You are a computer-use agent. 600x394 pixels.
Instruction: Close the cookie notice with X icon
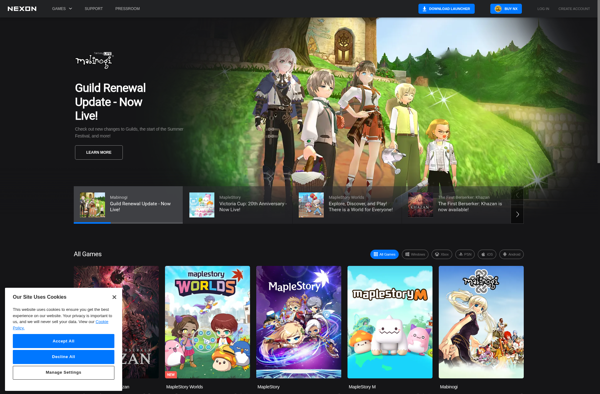(x=114, y=297)
